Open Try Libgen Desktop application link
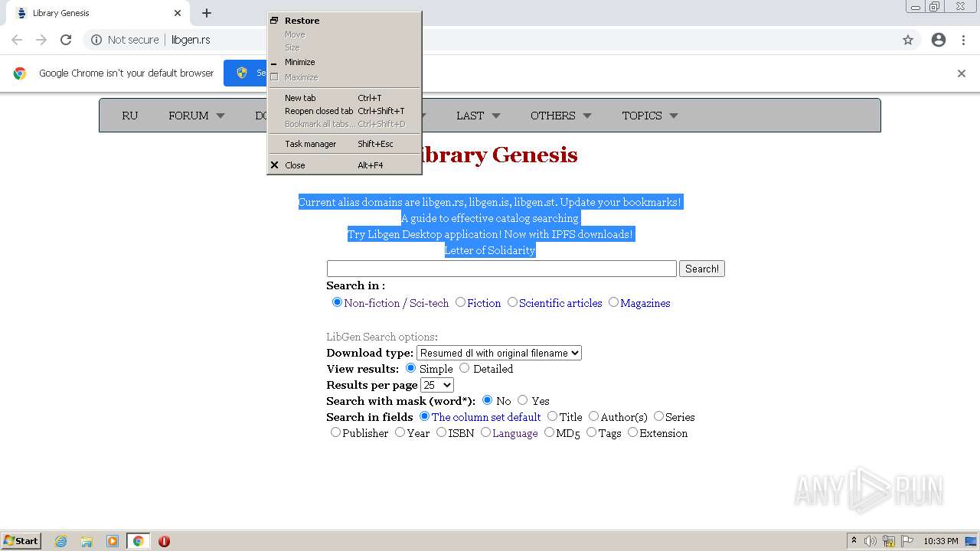Screen dimensions: 980x551 (490, 234)
